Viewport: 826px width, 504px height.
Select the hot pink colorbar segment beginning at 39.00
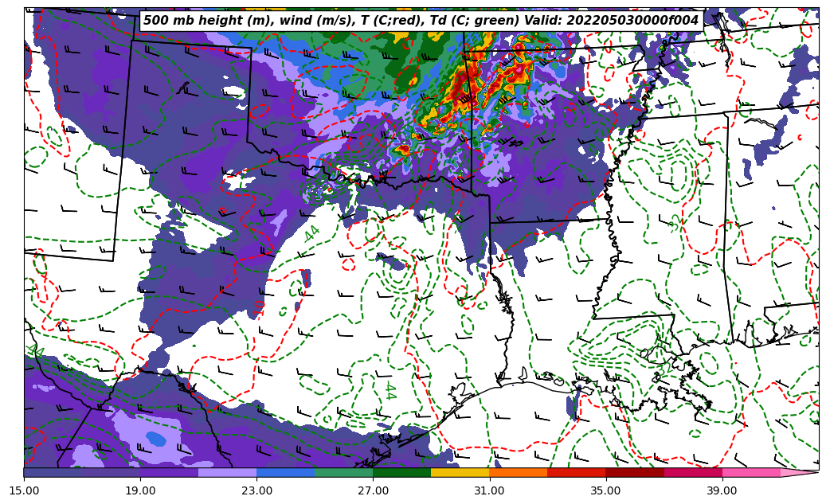coord(751,472)
